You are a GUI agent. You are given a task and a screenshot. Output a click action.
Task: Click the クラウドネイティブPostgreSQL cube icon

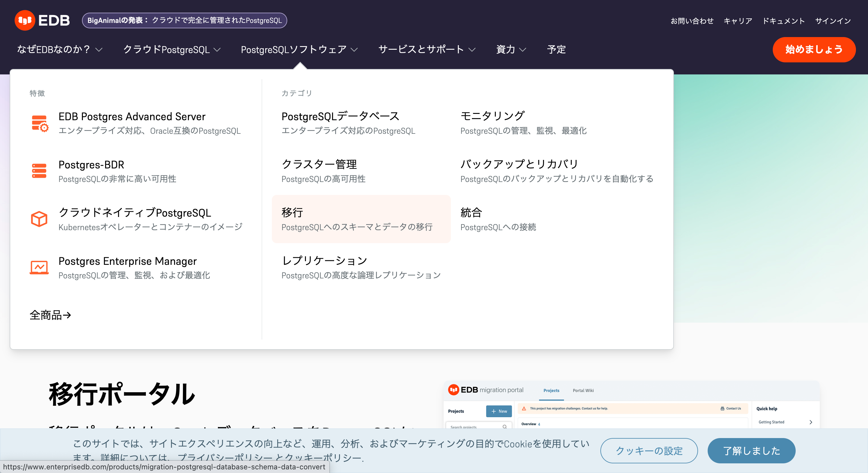point(39,219)
